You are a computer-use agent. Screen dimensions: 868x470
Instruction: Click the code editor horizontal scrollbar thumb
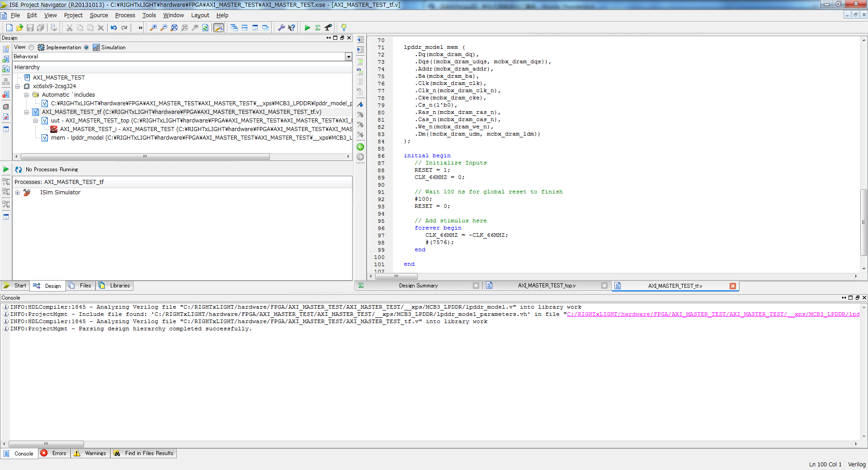396,276
